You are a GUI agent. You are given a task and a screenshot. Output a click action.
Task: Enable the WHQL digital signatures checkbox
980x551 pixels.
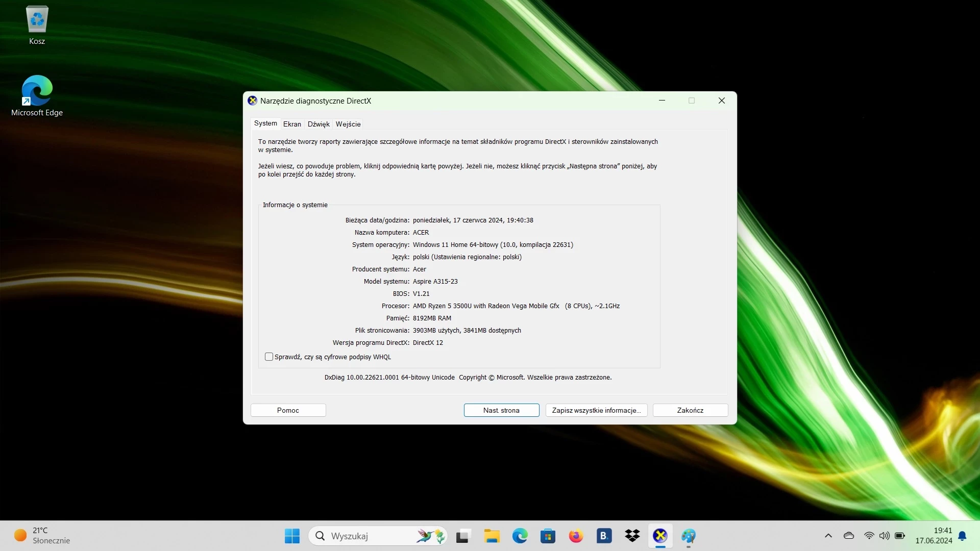(x=269, y=357)
